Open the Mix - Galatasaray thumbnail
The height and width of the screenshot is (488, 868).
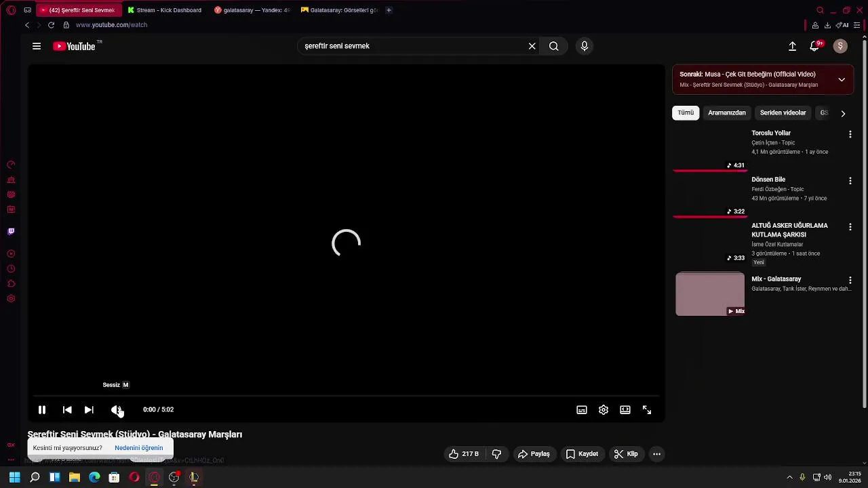710,293
